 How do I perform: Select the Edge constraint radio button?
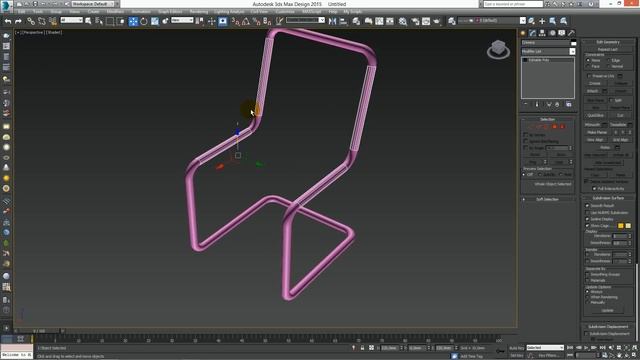click(x=608, y=60)
